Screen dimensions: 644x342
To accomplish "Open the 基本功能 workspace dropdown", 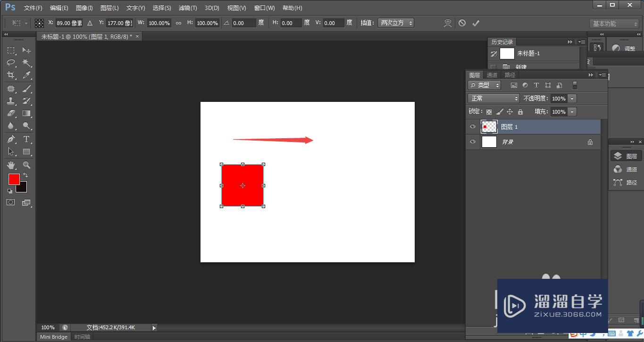I will point(614,24).
